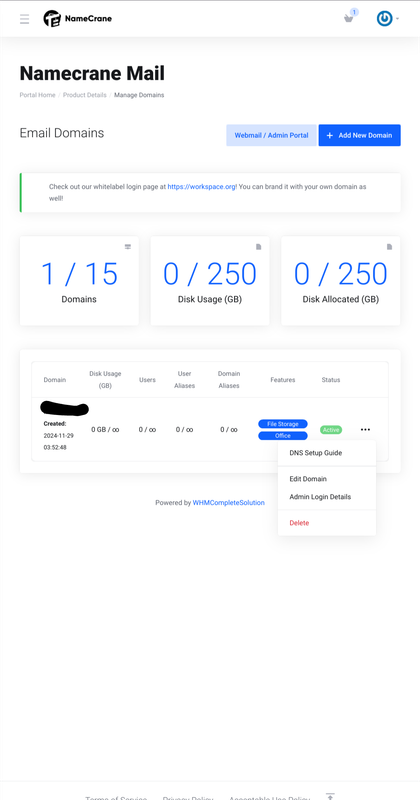Click the Office feature badge
This screenshot has height=800, width=420.
283,436
